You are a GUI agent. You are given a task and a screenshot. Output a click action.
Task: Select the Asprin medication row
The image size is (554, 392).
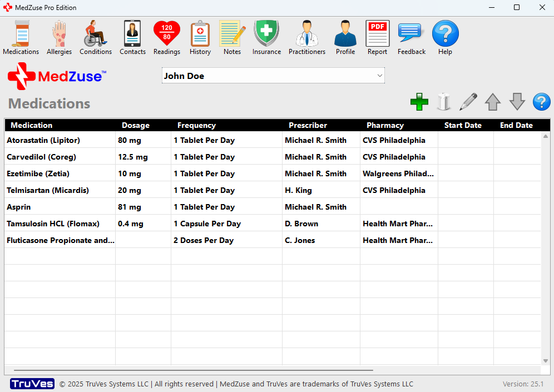click(x=60, y=207)
